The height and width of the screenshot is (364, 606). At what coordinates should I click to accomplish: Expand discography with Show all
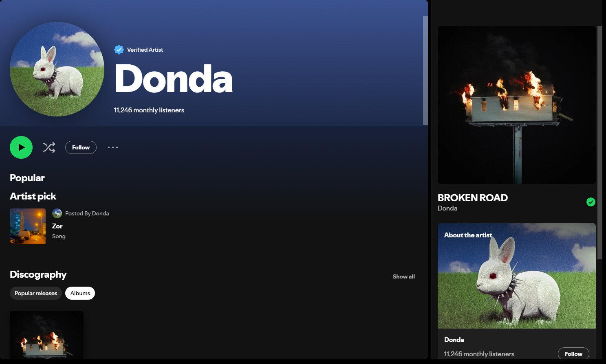click(x=403, y=276)
